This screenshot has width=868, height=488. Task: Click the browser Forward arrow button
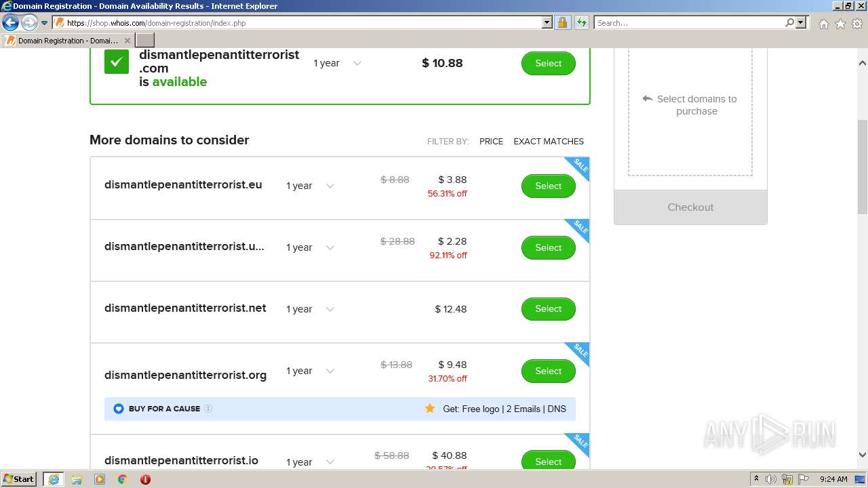[29, 22]
